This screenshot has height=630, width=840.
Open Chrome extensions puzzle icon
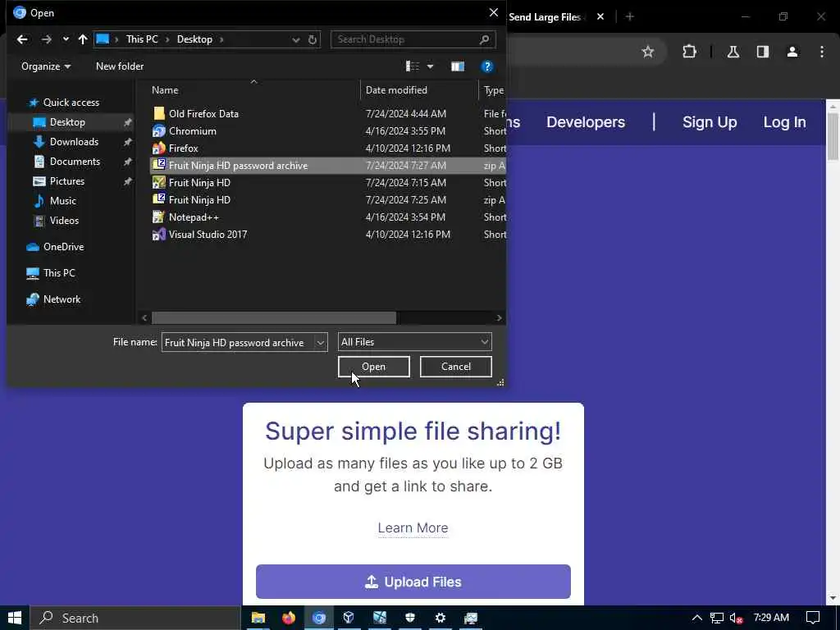689,52
